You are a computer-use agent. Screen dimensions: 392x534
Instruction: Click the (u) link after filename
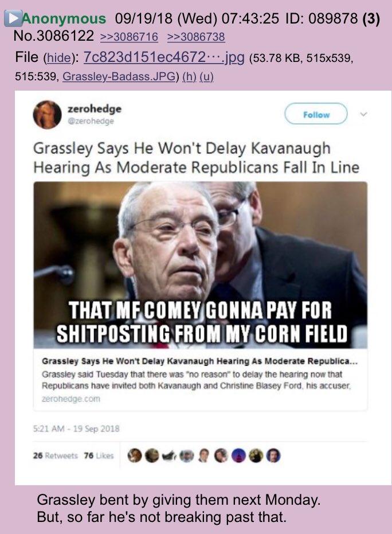206,77
